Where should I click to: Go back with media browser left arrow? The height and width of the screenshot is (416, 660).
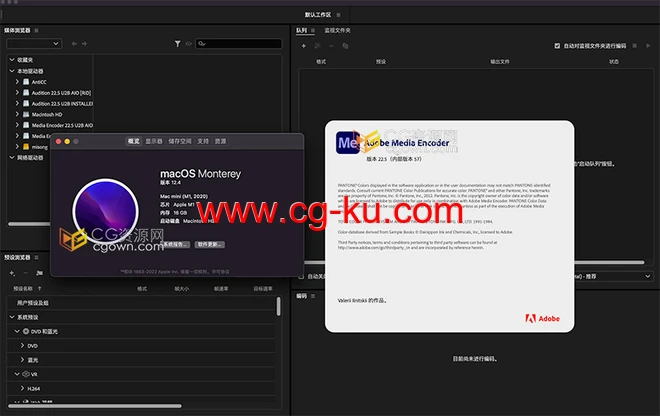(74, 43)
